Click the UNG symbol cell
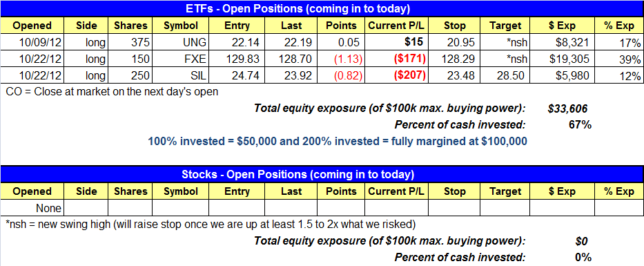Image resolution: width=644 pixels, height=266 pixels. (181, 42)
